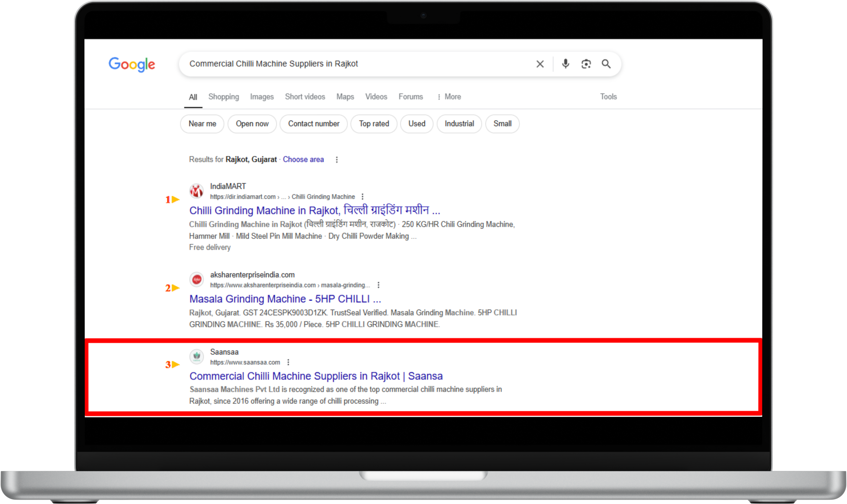
Task: Open the three-dot menu for the aksharenterpriseindia result
Action: tap(378, 285)
